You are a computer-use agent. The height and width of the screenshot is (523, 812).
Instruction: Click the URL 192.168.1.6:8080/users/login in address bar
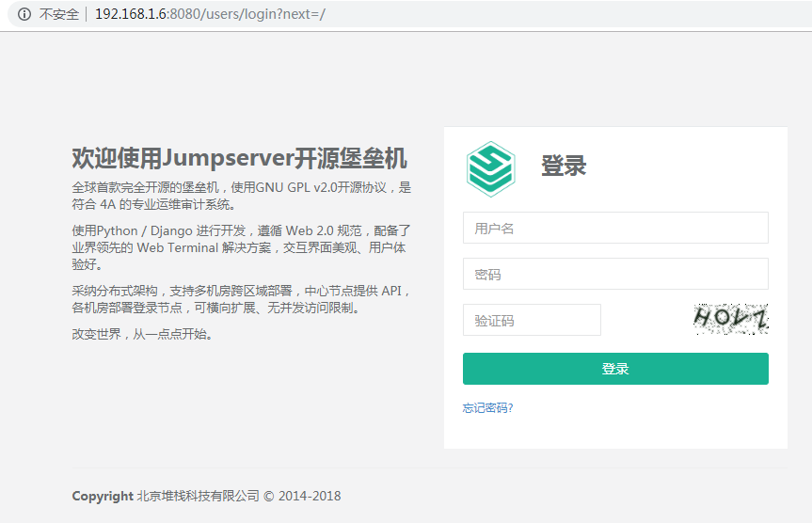click(210, 14)
